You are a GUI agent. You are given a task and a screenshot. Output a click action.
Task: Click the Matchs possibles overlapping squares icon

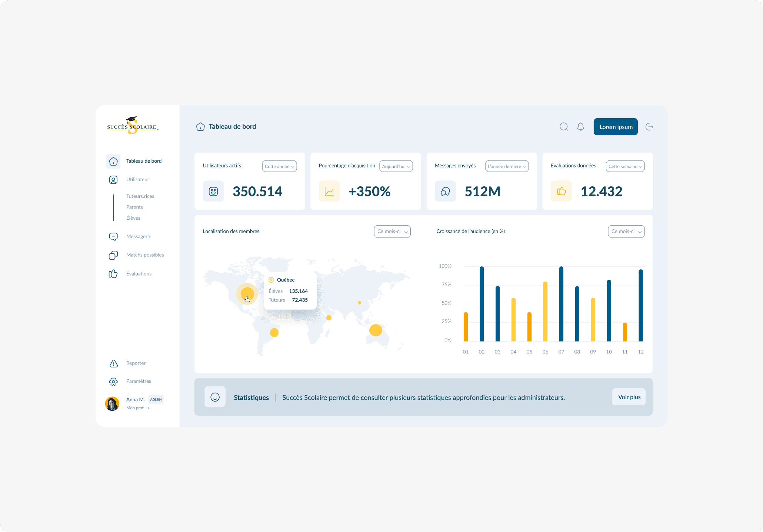pyautogui.click(x=113, y=255)
